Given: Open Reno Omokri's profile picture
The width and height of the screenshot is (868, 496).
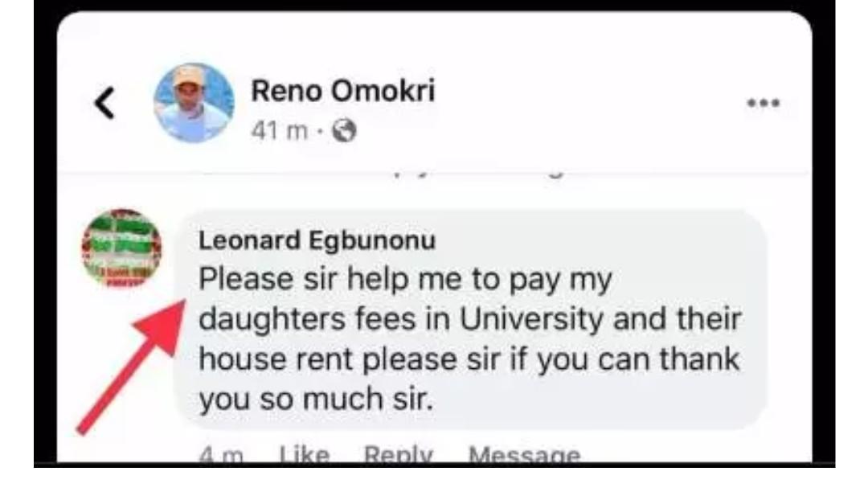Looking at the screenshot, I should click(194, 102).
